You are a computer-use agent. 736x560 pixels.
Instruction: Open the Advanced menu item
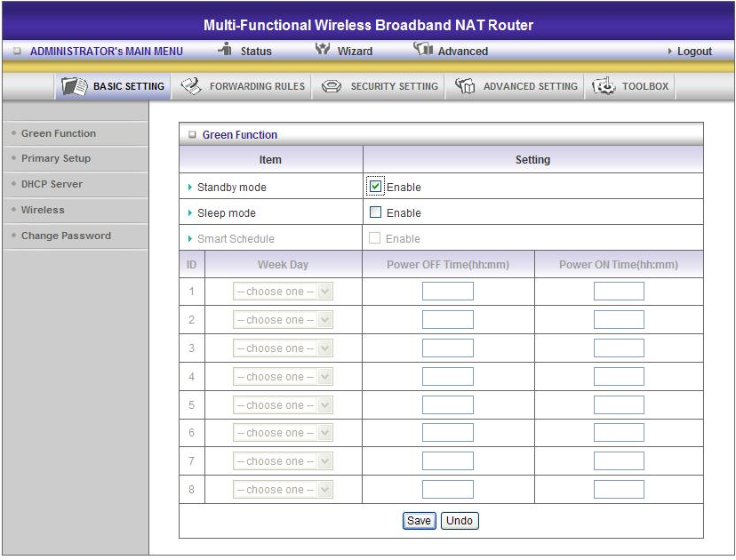pyautogui.click(x=463, y=52)
